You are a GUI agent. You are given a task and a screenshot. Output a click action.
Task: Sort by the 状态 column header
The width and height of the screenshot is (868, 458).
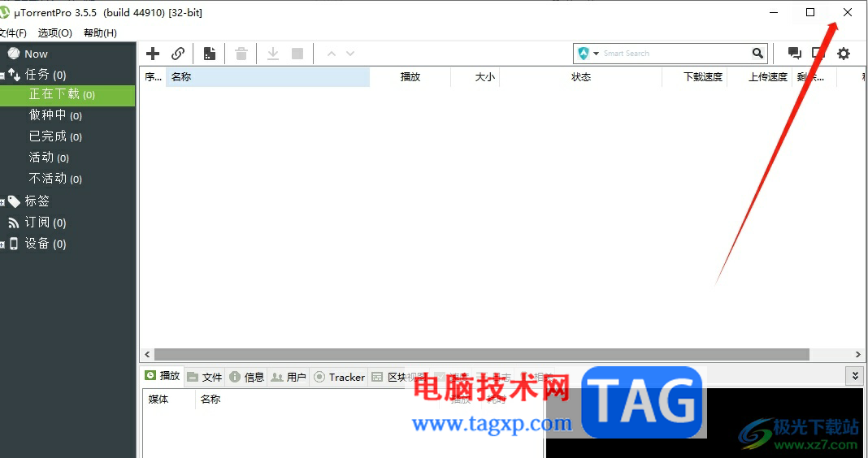pyautogui.click(x=580, y=77)
